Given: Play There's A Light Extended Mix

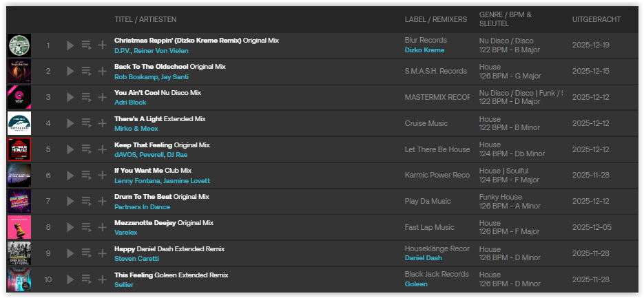Looking at the screenshot, I should [x=70, y=123].
